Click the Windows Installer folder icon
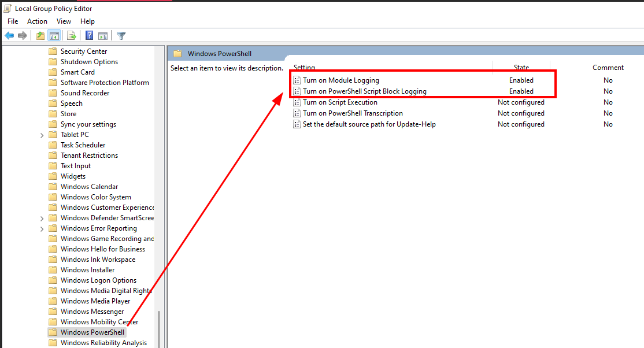The image size is (644, 348). click(53, 270)
